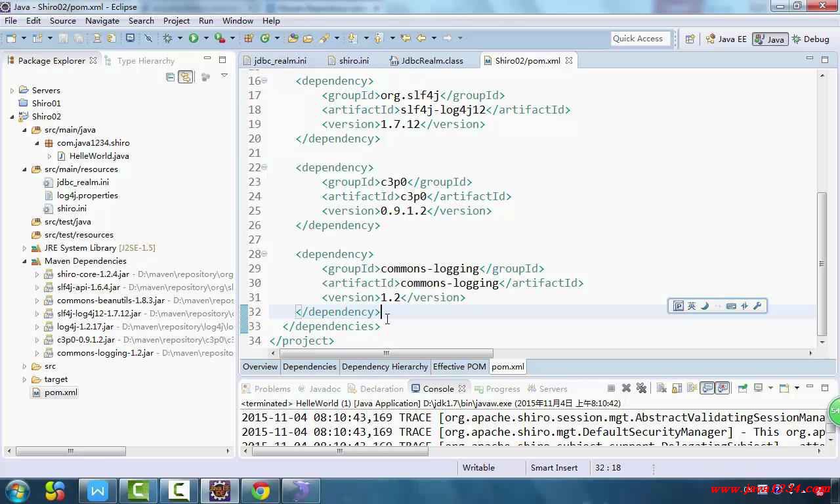The width and height of the screenshot is (840, 504).
Task: Click the Last Edit Location arrow icon
Action: (x=406, y=39)
